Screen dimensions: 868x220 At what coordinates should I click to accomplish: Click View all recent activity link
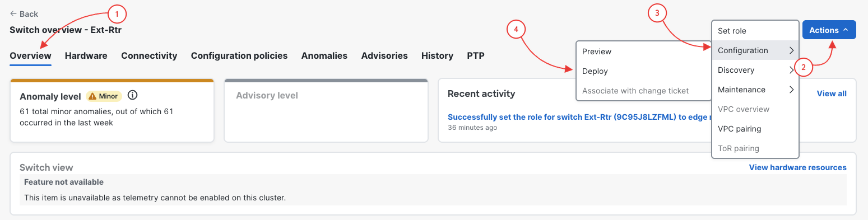832,93
